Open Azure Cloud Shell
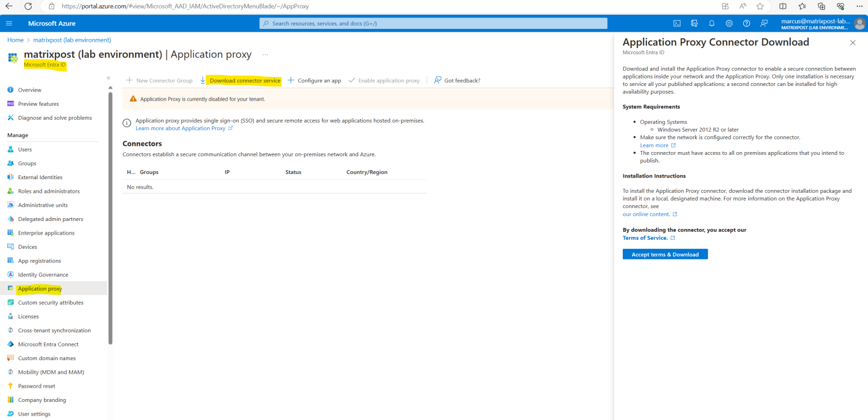This screenshot has height=420, width=868. coord(676,23)
